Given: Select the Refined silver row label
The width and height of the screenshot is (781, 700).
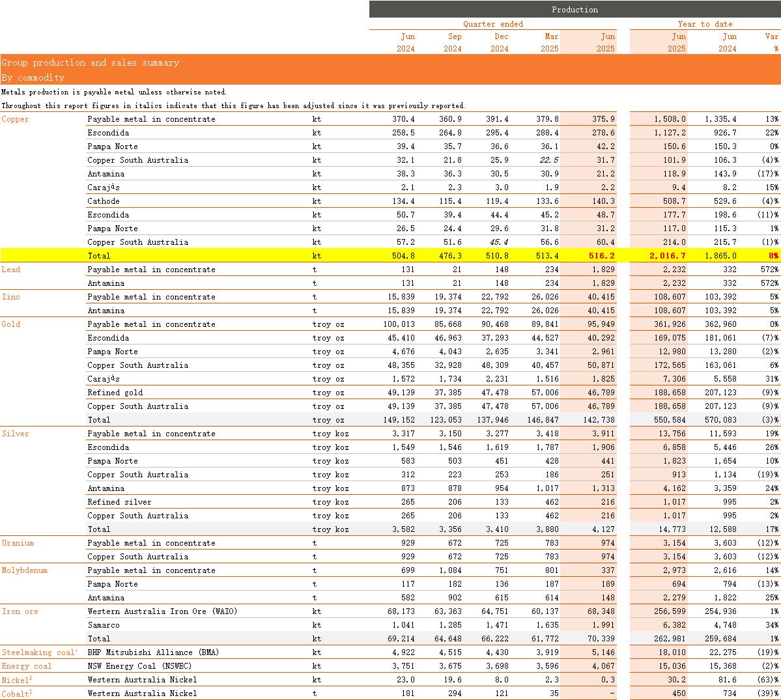Looking at the screenshot, I should pos(119,502).
